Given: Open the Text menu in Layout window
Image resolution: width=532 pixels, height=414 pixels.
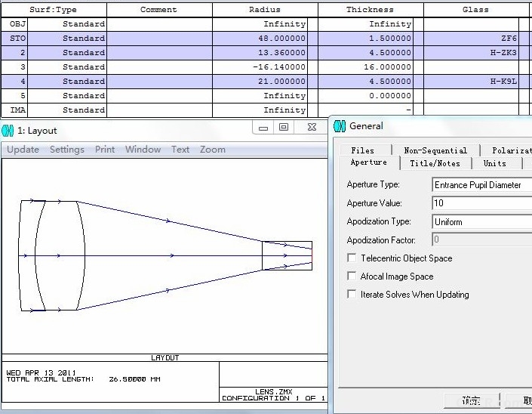Looking at the screenshot, I should click(x=180, y=150).
